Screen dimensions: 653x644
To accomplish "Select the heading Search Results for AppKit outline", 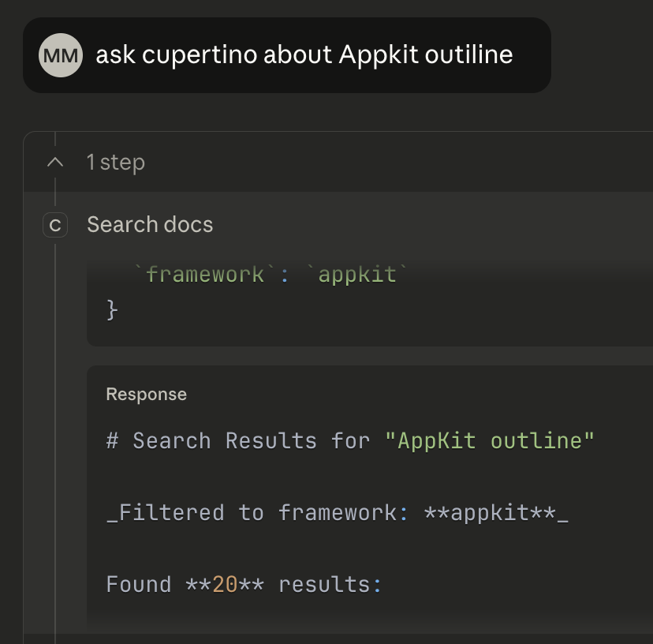I will pyautogui.click(x=349, y=440).
